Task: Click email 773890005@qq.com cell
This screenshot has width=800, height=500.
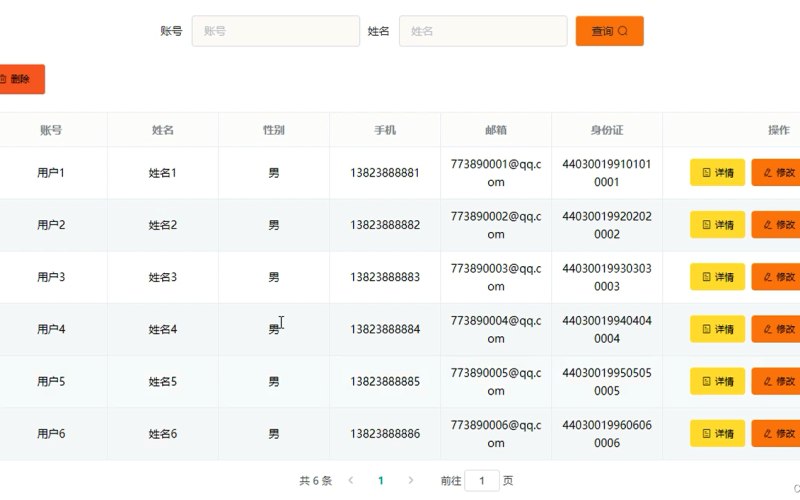Action: 496,381
